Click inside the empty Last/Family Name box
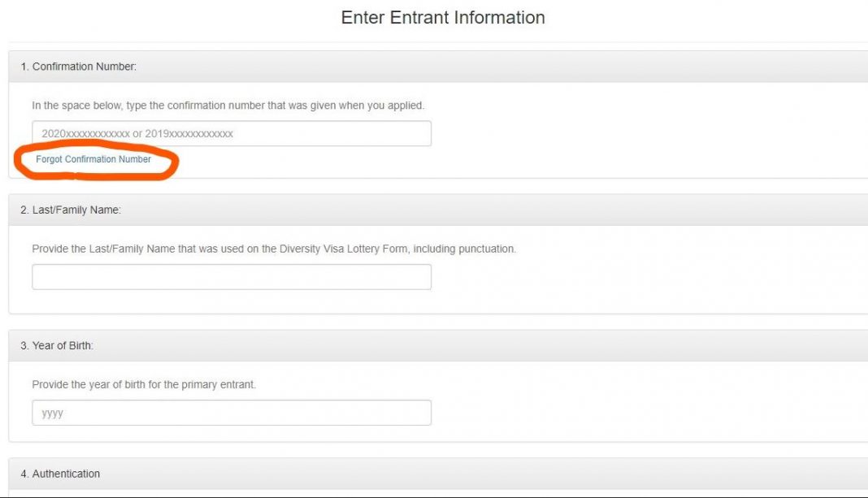Viewport: 868px width, 498px height. [x=232, y=277]
